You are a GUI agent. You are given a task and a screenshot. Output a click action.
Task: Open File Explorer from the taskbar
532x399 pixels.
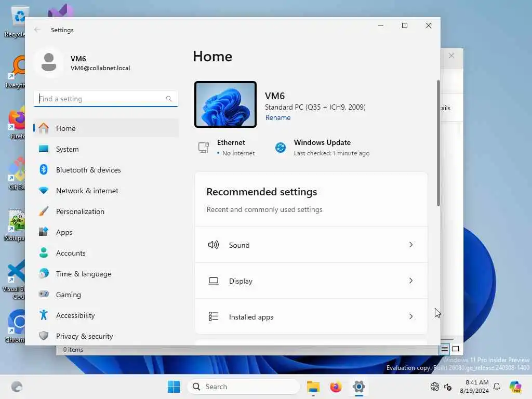coord(313,387)
